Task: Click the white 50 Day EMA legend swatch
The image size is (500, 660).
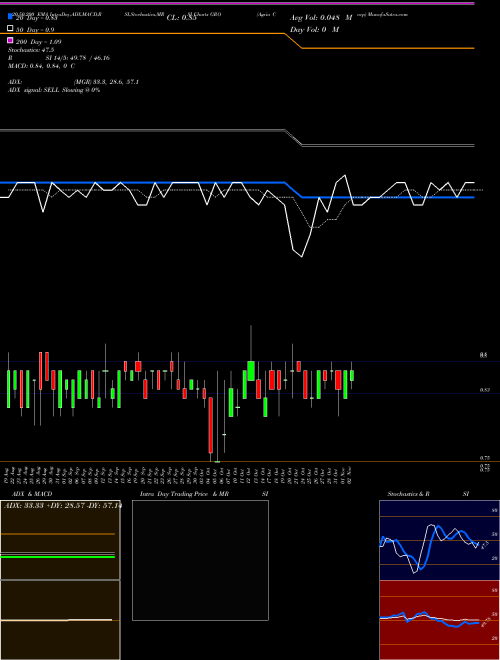Action: (x=10, y=29)
